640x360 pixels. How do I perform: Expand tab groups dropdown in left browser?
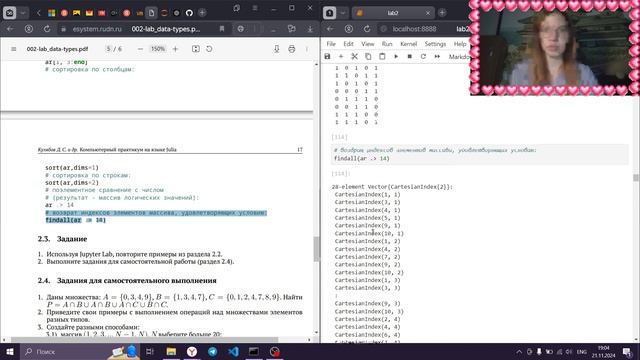click(x=23, y=13)
